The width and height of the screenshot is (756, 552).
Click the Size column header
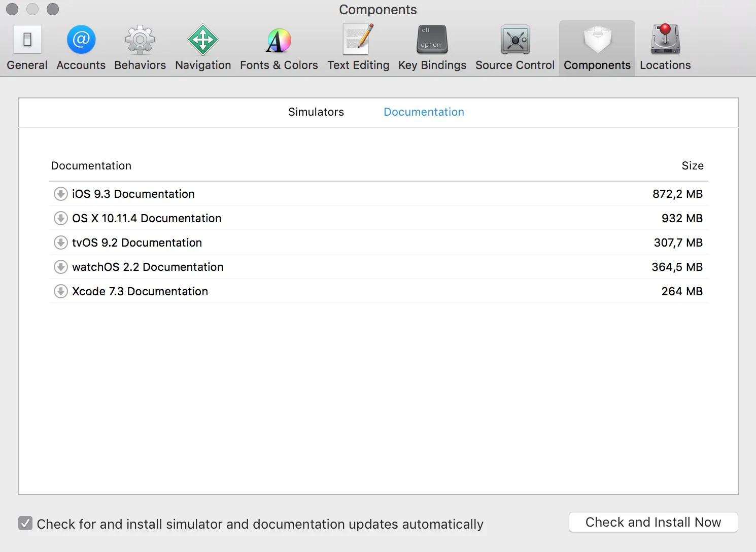[693, 166]
